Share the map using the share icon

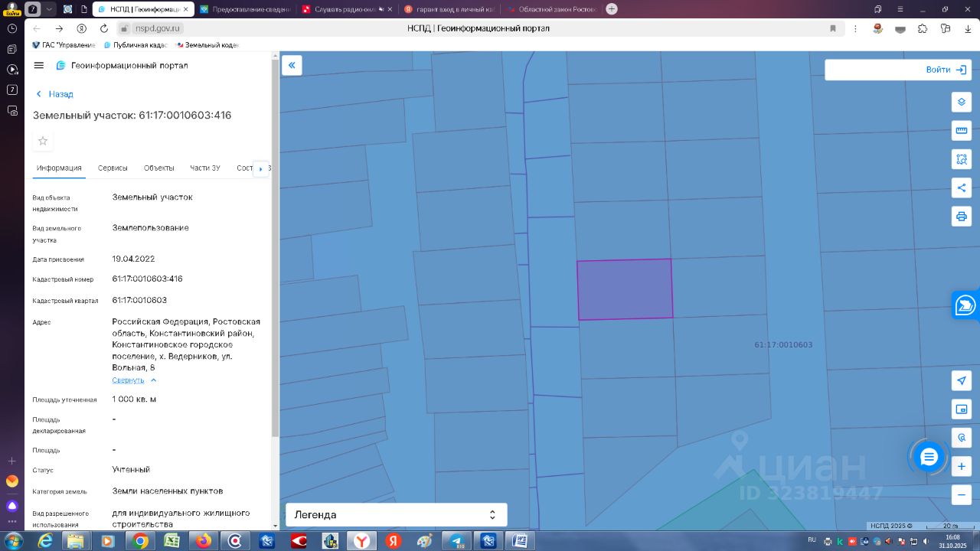click(962, 187)
